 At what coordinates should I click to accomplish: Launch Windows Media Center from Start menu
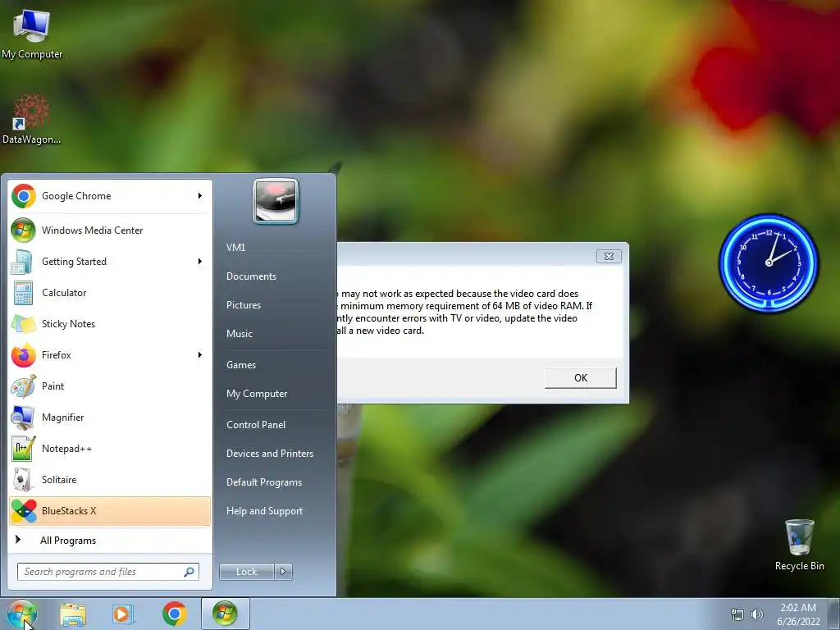pos(109,231)
